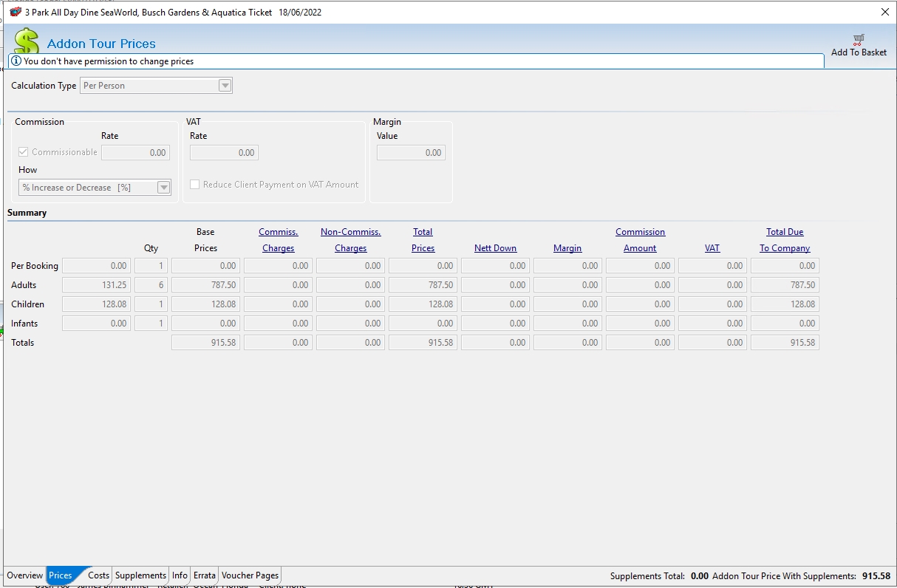This screenshot has width=897, height=588.
Task: Open the Voucher Pages tab
Action: tap(250, 575)
